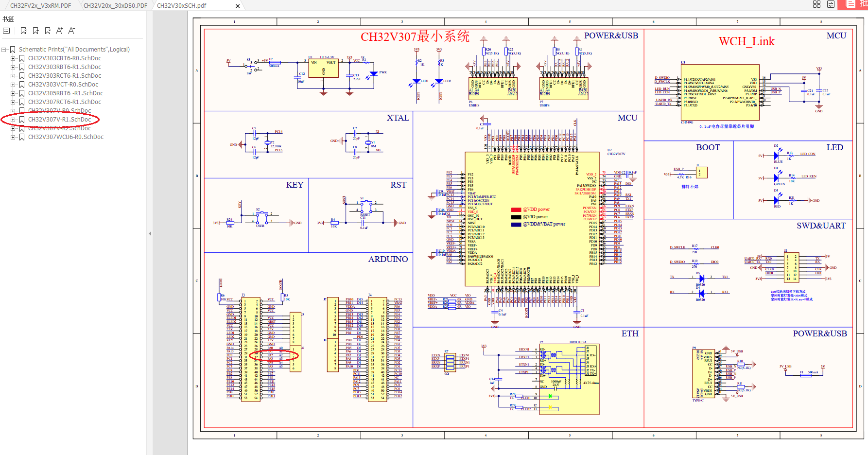Jump to CH32V307V-R2.SchDoc bookmark

tap(59, 128)
